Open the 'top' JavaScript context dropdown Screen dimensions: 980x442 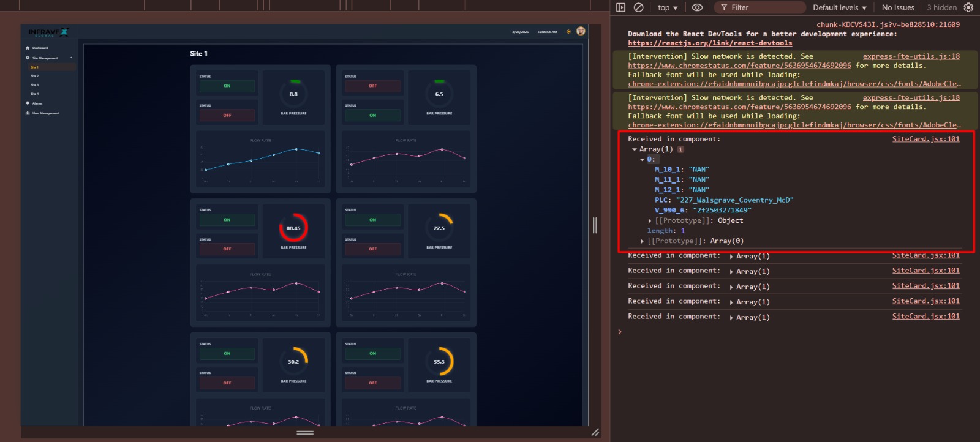668,7
